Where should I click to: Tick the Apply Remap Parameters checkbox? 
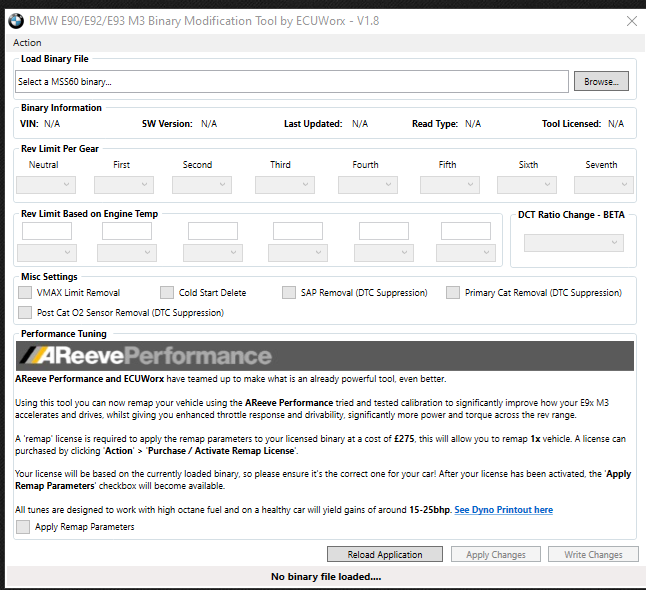click(x=23, y=527)
